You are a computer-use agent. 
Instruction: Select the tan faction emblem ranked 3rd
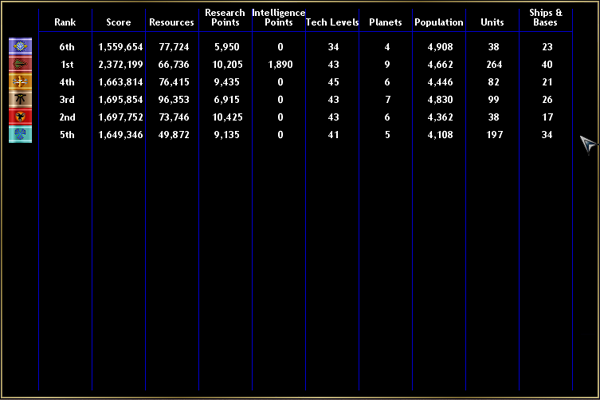20,99
